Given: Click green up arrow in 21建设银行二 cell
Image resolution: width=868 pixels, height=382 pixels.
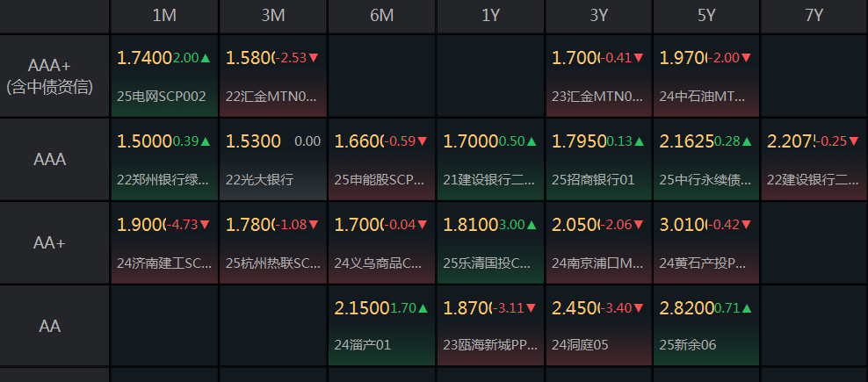Looking at the screenshot, I should 531,141.
